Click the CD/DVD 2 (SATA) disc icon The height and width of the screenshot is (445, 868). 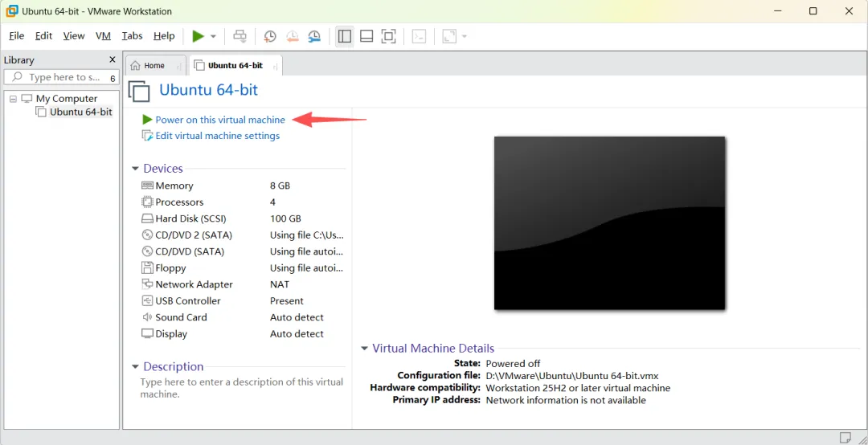(147, 235)
